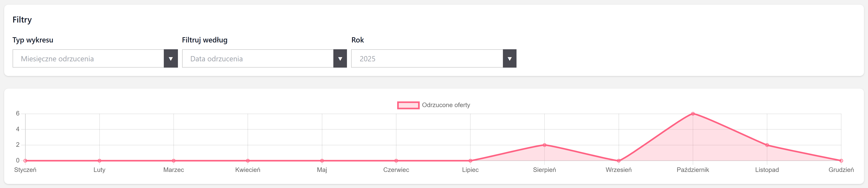This screenshot has height=188, width=868.
Task: Open the Rok year dropdown arrow
Action: 510,59
